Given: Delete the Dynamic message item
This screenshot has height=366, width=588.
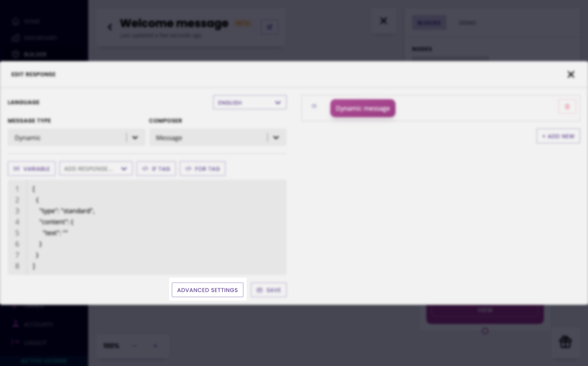Looking at the screenshot, I should (567, 107).
